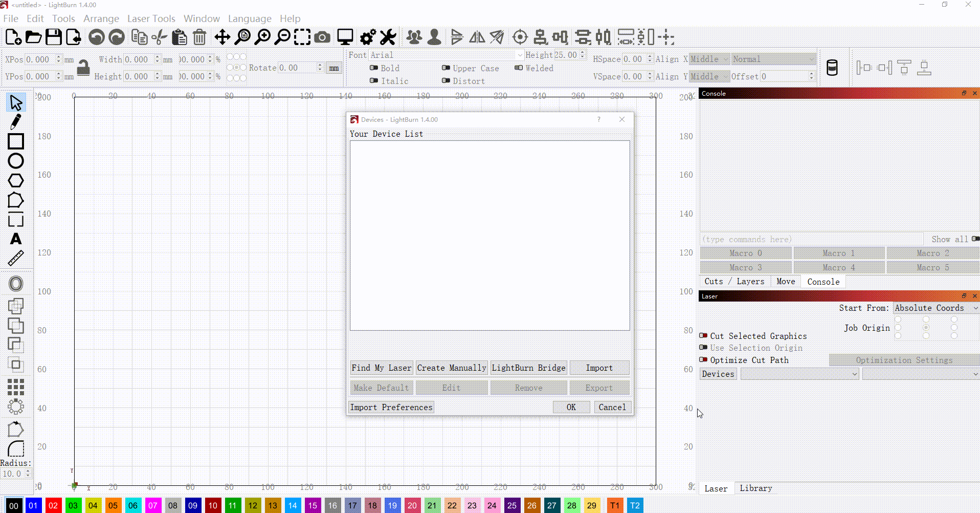This screenshot has height=513, width=980.
Task: Toggle the aspect ratio lock
Action: (83, 68)
